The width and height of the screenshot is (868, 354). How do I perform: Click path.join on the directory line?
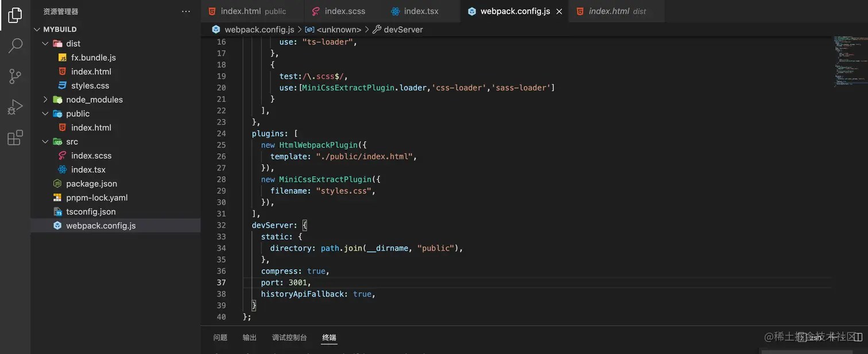coord(341,248)
